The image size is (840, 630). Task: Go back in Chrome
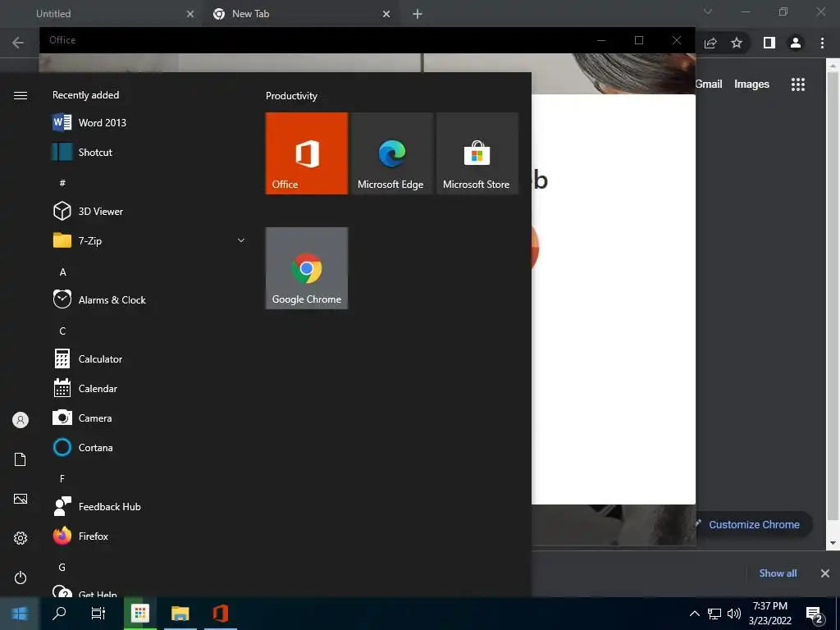18,43
